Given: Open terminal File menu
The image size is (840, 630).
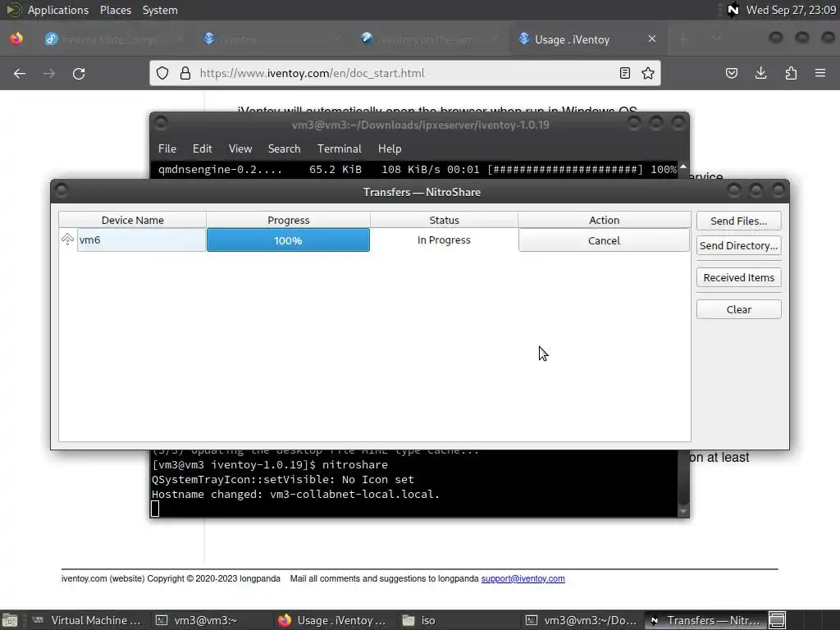Looking at the screenshot, I should click(x=167, y=149).
